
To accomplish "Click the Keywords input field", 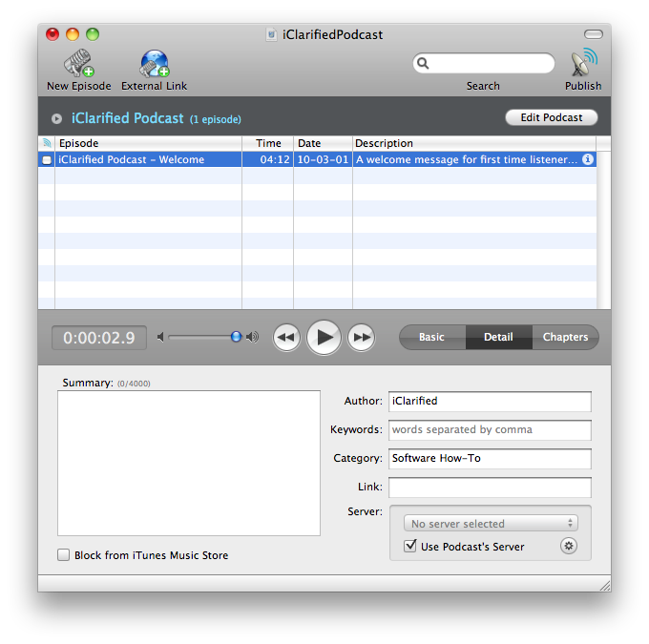I will point(490,430).
